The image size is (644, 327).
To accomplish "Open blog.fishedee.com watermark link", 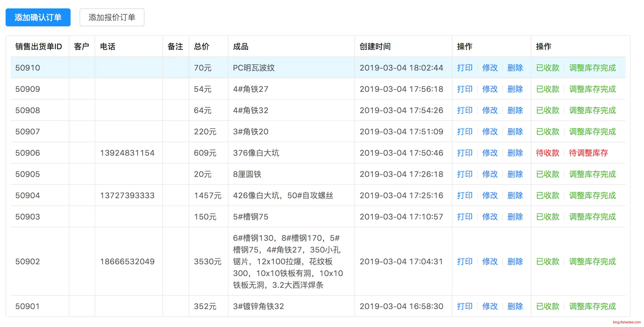I will (626, 322).
